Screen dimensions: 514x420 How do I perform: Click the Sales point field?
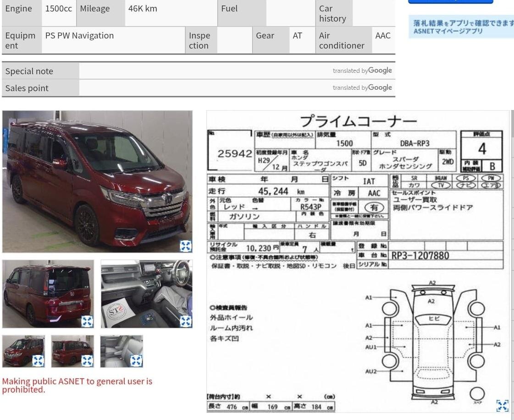point(237,88)
